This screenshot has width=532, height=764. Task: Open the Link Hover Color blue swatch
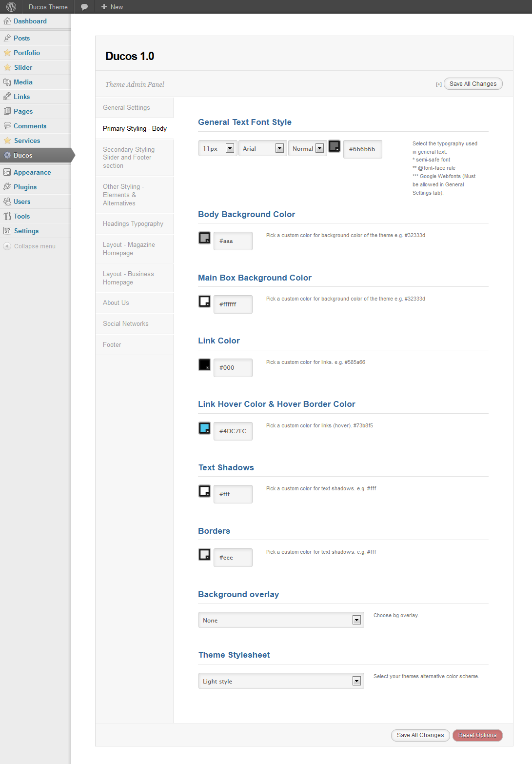[204, 428]
